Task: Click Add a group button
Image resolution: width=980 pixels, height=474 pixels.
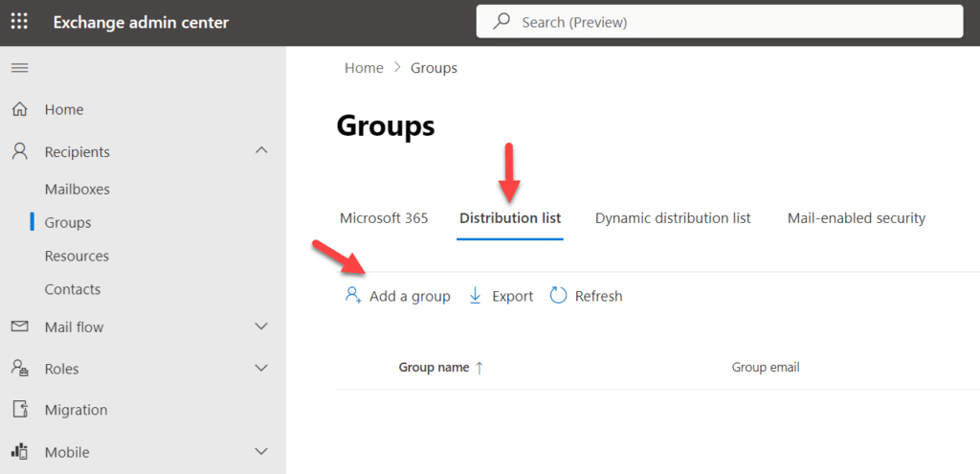Action: 398,296
